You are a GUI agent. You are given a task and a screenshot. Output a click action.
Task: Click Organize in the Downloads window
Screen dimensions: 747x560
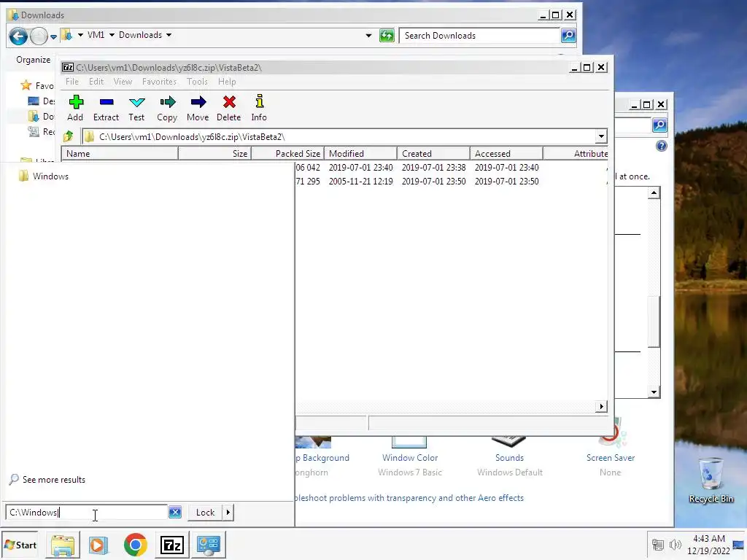pos(33,60)
